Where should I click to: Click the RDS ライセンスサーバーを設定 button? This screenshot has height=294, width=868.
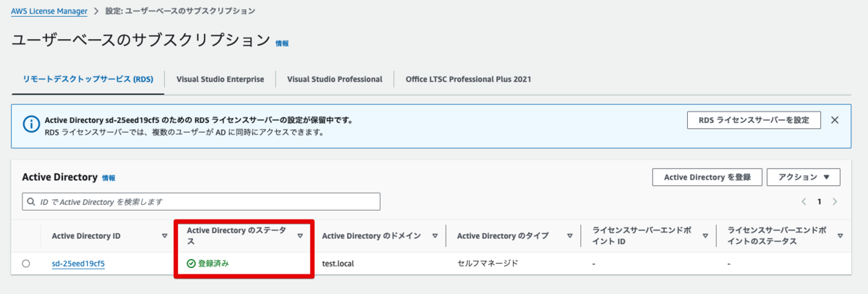coord(754,119)
